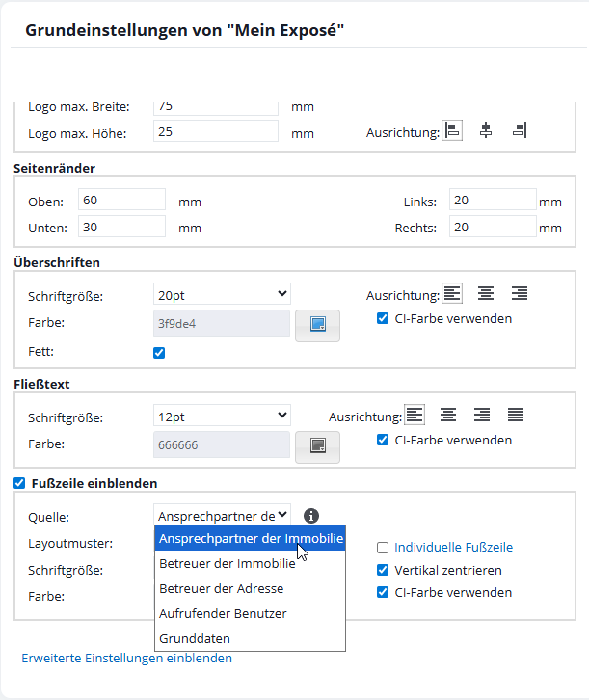Screen dimensions: 589x700
Task: Toggle the Fett checkbox for headings
Action: 160,353
